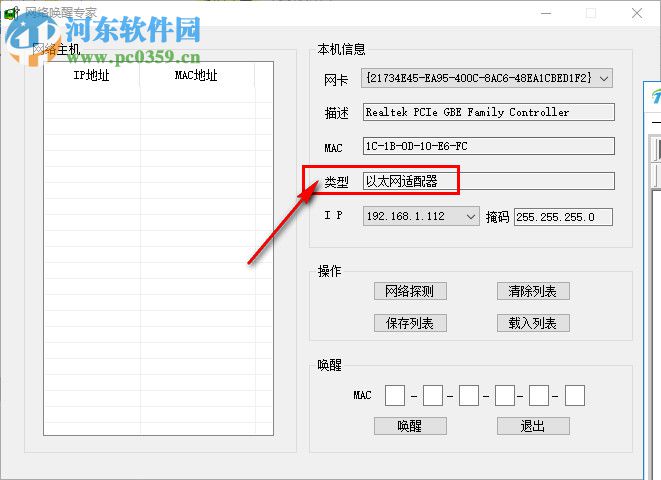Click the 清除列表 button
Viewport: 661px width, 480px height.
point(533,291)
